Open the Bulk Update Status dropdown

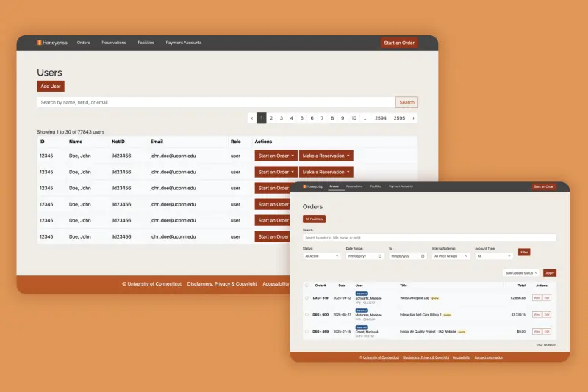(522, 272)
